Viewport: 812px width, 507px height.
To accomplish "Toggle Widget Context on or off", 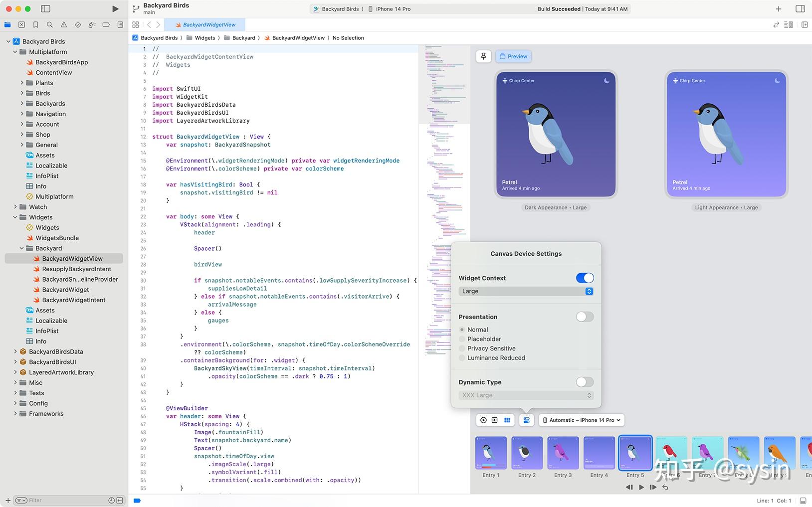I will coord(585,278).
